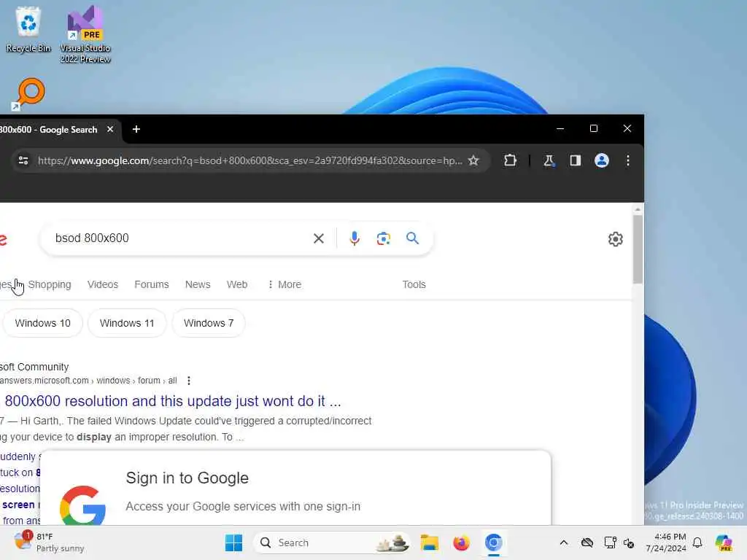Expand the More search filters menu
Viewport: 747px width, 560px height.
[285, 284]
